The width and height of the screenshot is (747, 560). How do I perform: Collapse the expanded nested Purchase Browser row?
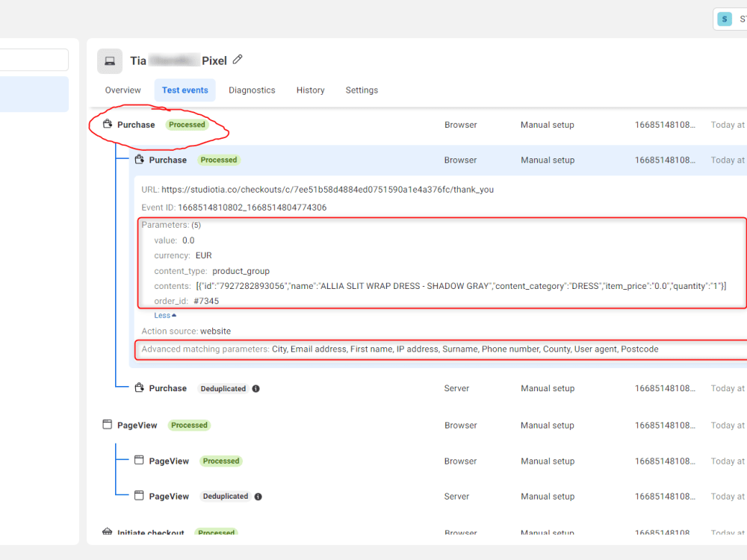coord(438,160)
